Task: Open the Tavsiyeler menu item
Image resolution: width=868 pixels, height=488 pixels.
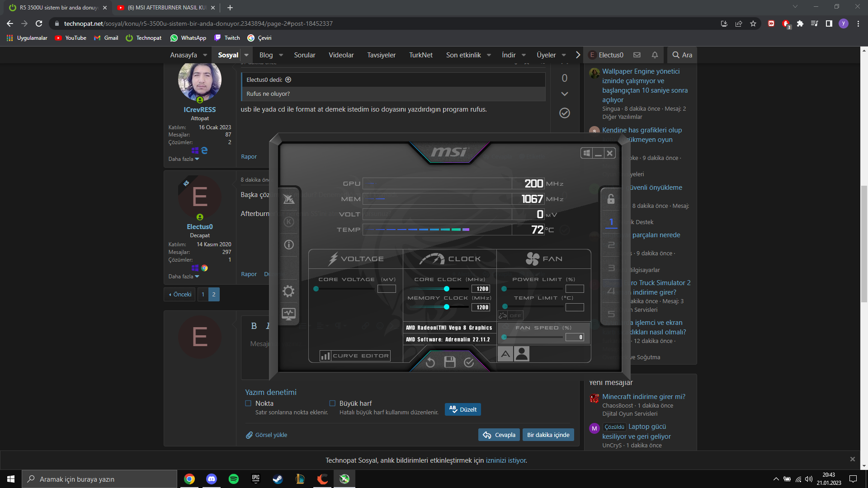Action: 381,55
